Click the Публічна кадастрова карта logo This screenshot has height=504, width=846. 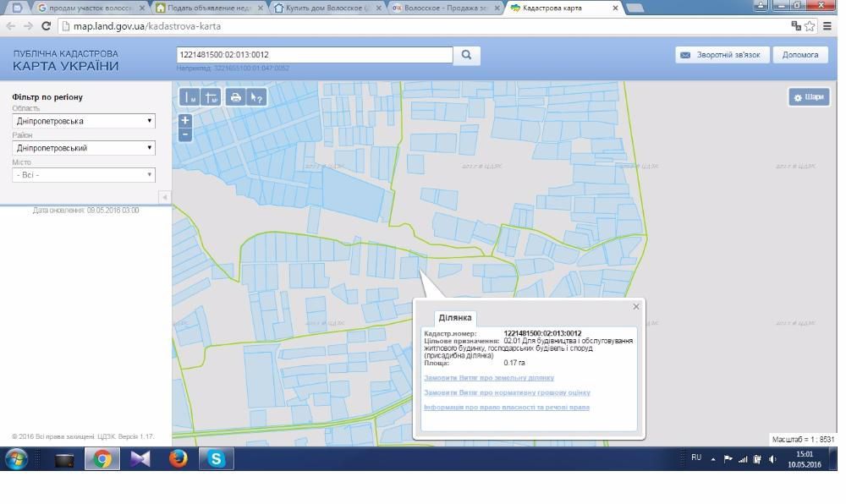coord(65,60)
